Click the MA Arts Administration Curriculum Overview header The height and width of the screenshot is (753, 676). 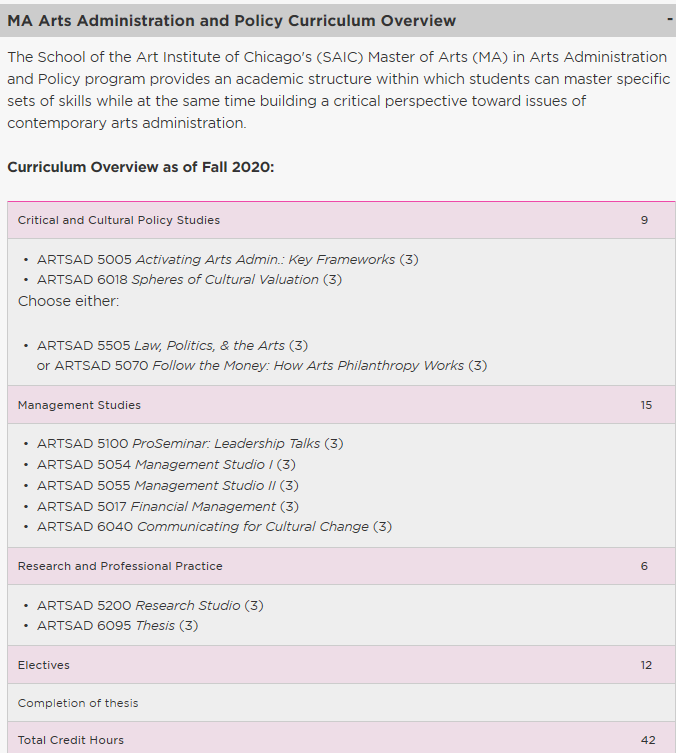pos(338,21)
